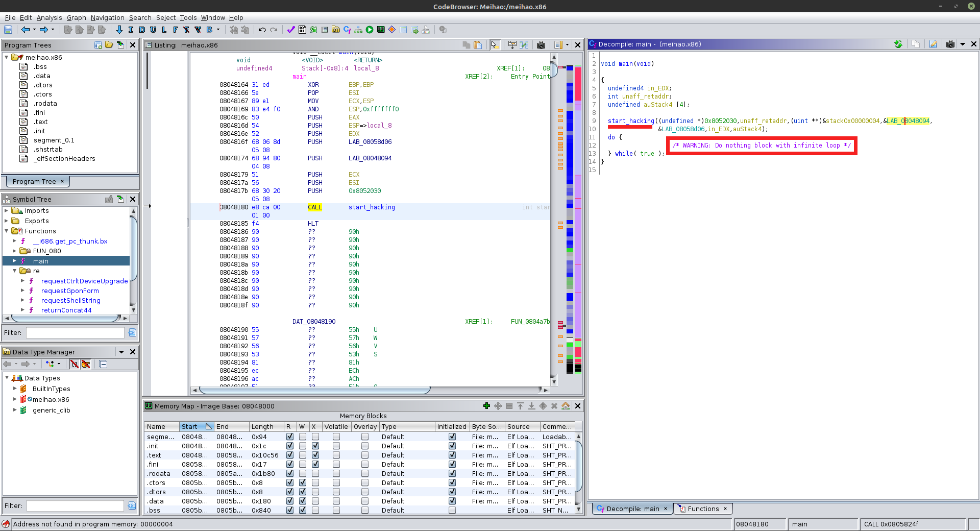The image size is (980, 531).
Task: Expand the BuiltInTypes node in Data Types
Action: point(15,389)
